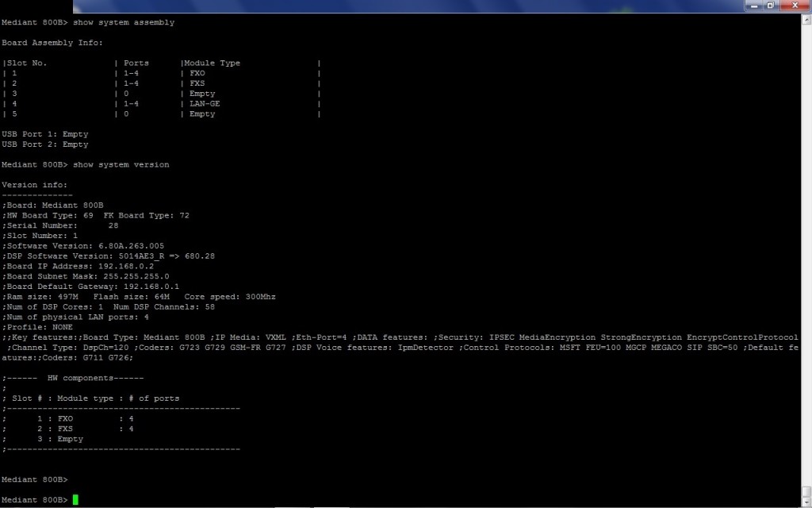Click DSP Software Version '5014AE3_R => 680.28'

pos(167,256)
